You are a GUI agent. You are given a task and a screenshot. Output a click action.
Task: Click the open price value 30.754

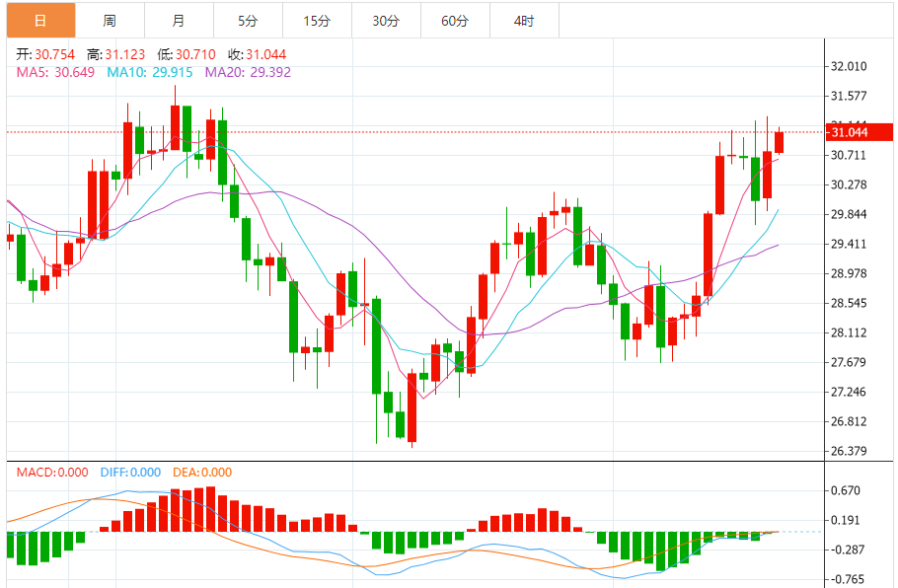point(54,54)
